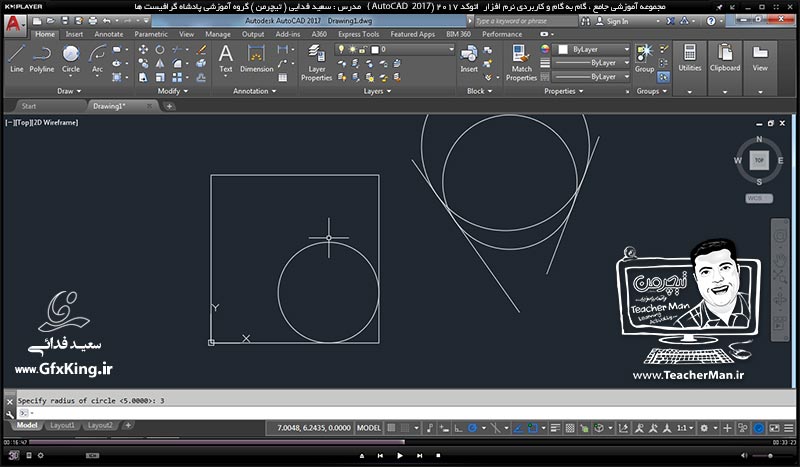Expand the Layers panel dropdown
Screen dimensions: 800x467
(x=377, y=91)
